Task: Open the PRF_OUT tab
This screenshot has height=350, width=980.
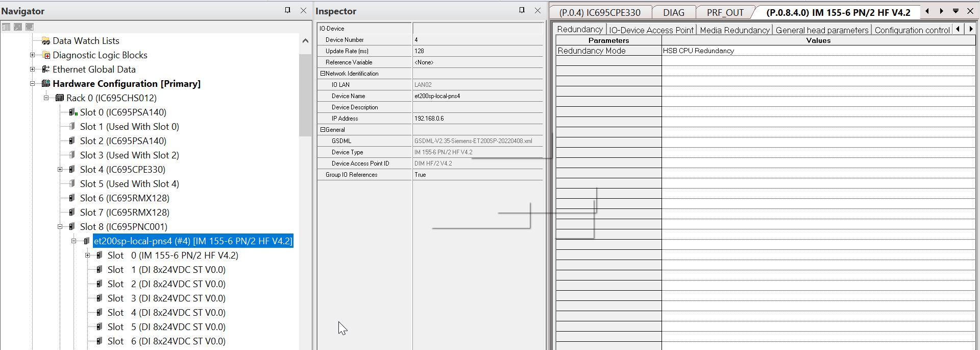Action: 725,13
